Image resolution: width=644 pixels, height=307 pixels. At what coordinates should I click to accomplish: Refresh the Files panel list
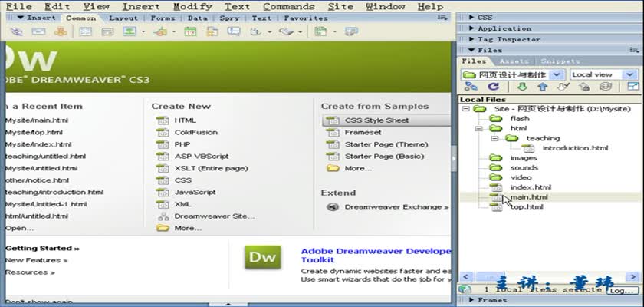[493, 86]
